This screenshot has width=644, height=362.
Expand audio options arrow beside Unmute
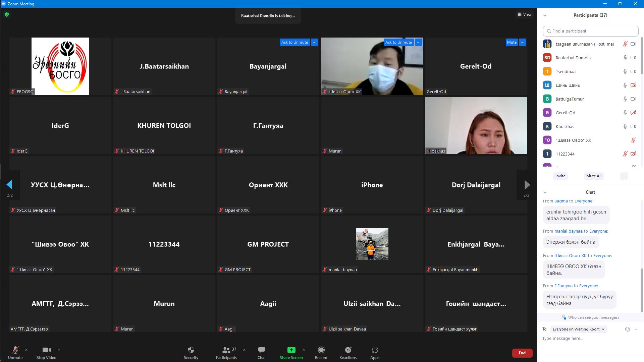pos(26,350)
